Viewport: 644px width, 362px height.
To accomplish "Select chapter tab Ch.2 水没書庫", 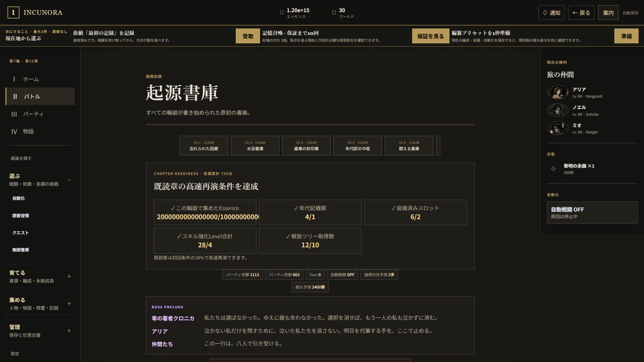I will pyautogui.click(x=255, y=146).
